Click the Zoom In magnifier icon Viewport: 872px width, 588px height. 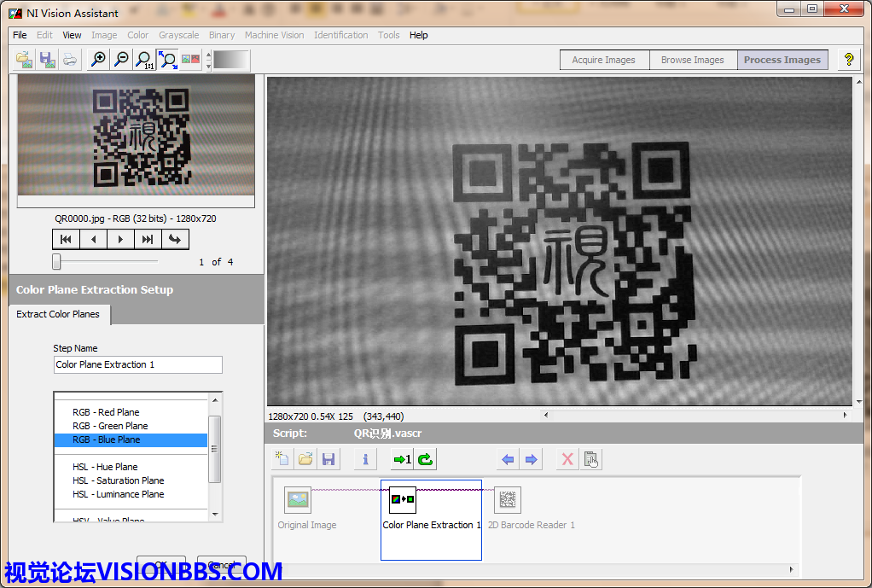click(99, 60)
